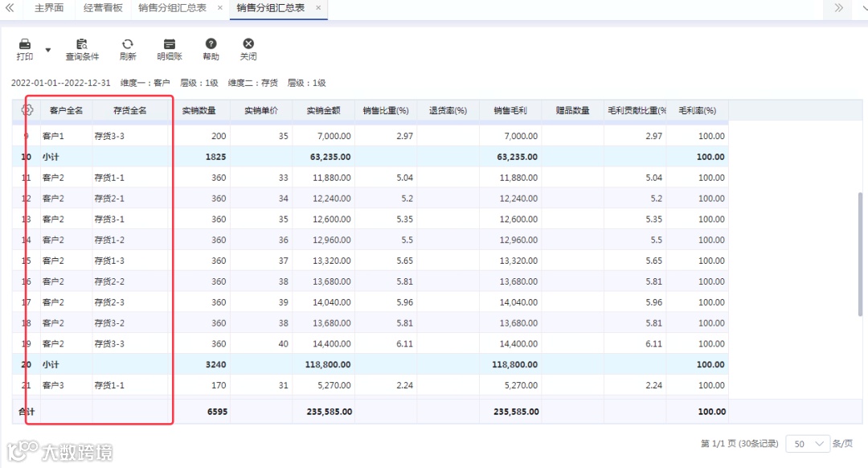The width and height of the screenshot is (868, 468).
Task: Switch to the first 销售分组汇总表 tab
Action: pos(172,8)
